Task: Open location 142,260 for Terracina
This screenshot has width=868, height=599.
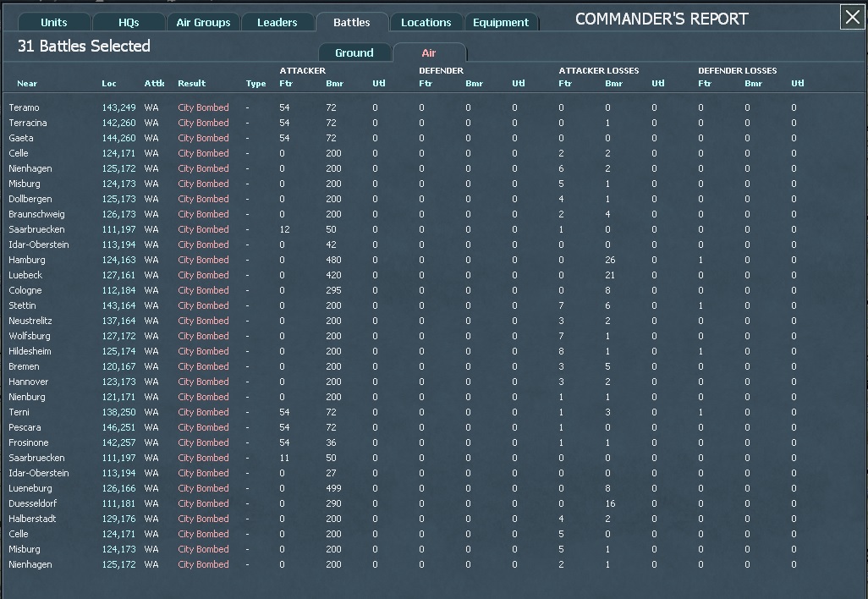Action: pos(118,123)
